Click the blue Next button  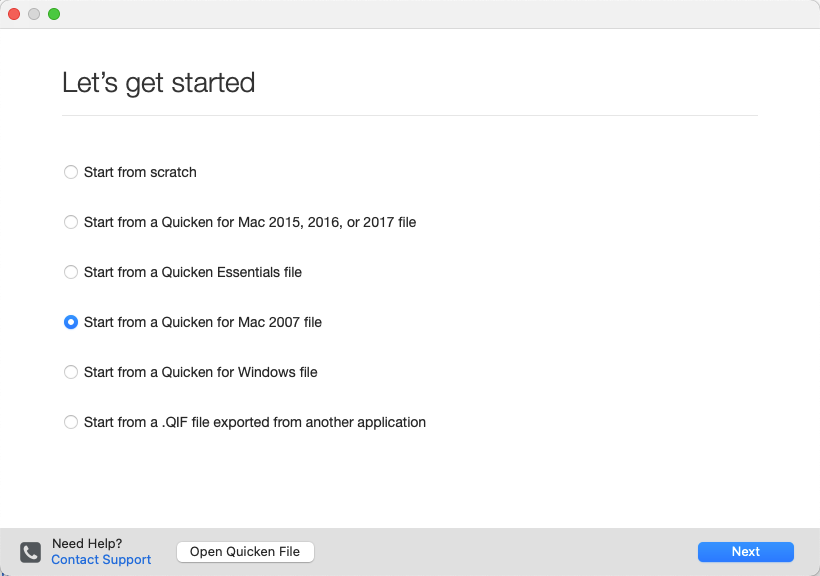[745, 551]
